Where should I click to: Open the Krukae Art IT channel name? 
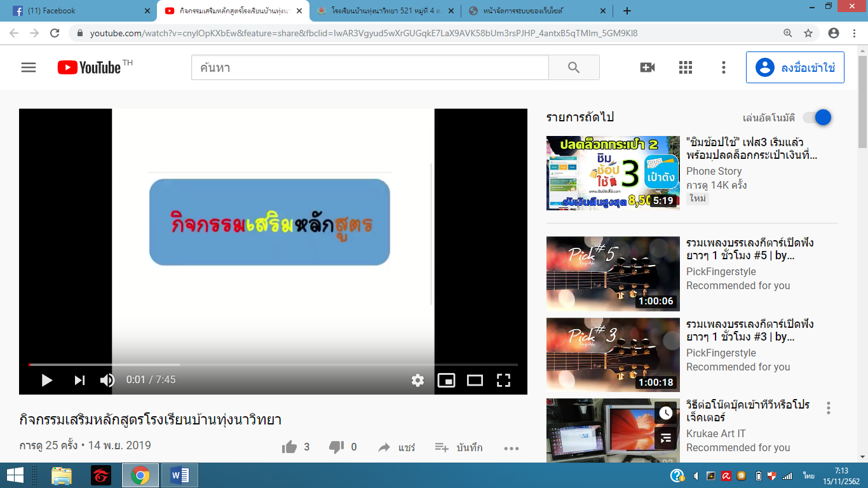[716, 433]
